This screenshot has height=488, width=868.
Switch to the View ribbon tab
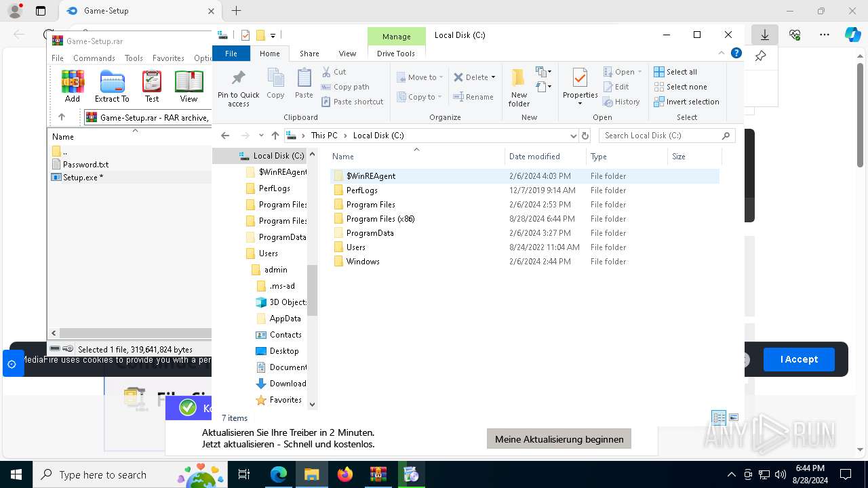point(347,54)
